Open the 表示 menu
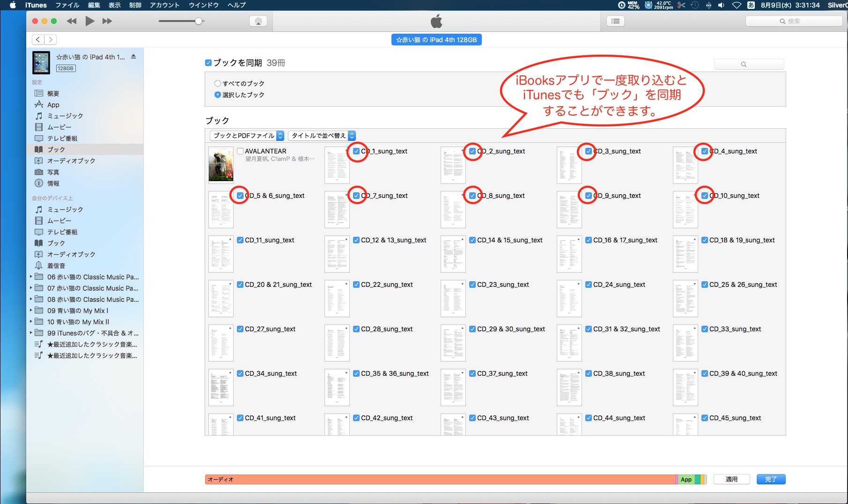The width and height of the screenshot is (848, 504). coord(115,5)
